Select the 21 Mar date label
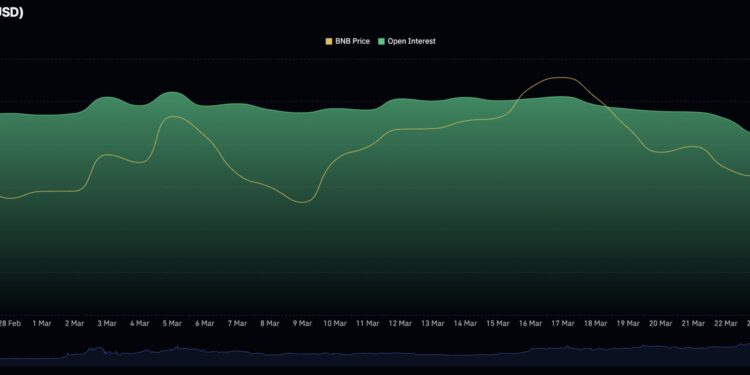Image resolution: width=750 pixels, height=375 pixels. [x=693, y=323]
